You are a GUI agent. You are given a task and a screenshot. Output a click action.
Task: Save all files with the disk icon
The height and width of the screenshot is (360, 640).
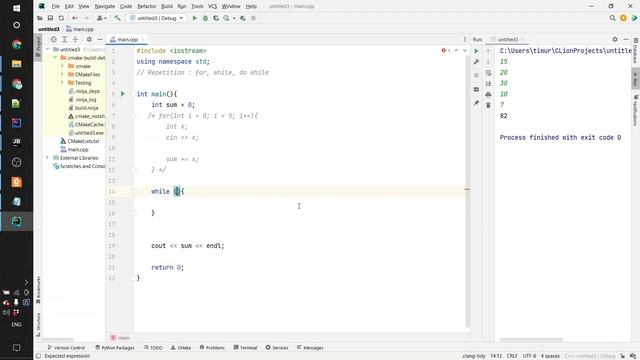click(51, 18)
